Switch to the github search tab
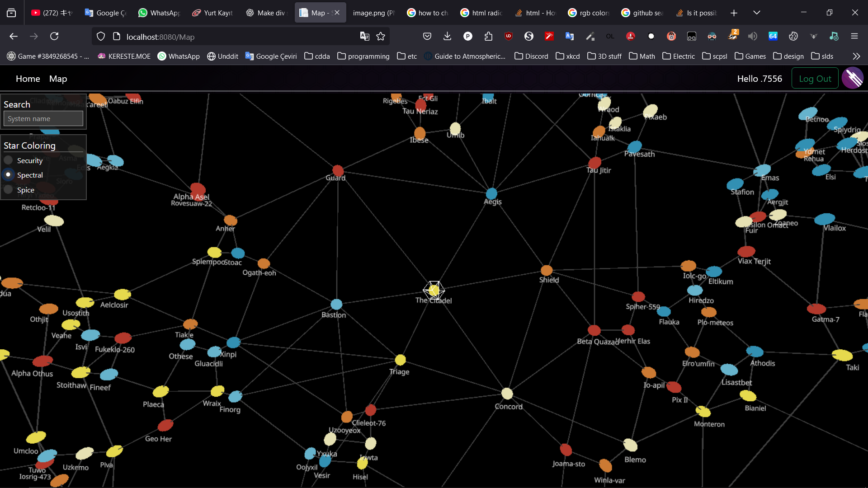Screen dimensions: 868x488 (x=642, y=13)
